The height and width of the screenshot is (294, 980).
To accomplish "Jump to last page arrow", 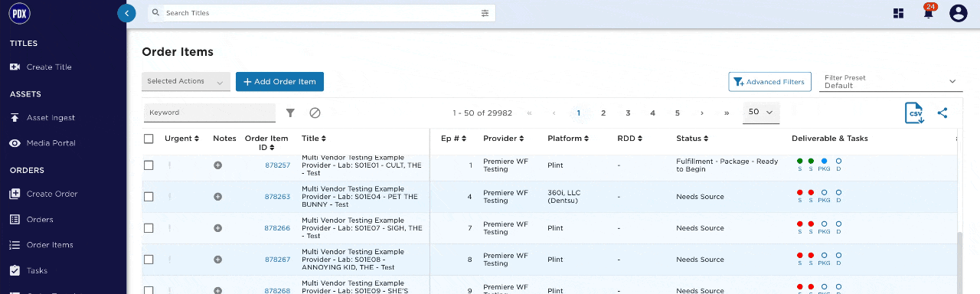I will (x=727, y=113).
